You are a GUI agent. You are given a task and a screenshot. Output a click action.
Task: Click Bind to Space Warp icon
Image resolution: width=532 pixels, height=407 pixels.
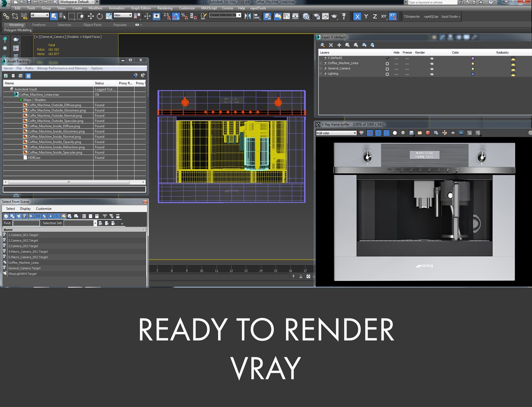coord(24,16)
